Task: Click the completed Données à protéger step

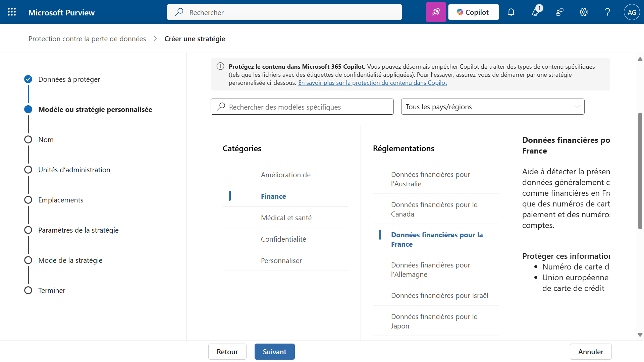Action: pos(28,79)
